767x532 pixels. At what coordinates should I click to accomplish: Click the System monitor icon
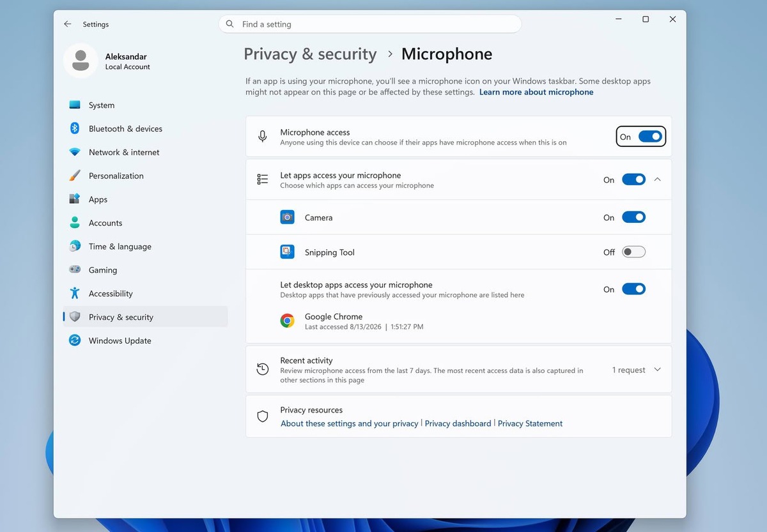pos(75,105)
